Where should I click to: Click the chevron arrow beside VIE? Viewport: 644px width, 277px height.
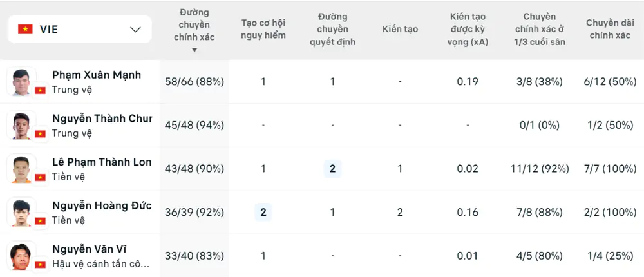(135, 30)
